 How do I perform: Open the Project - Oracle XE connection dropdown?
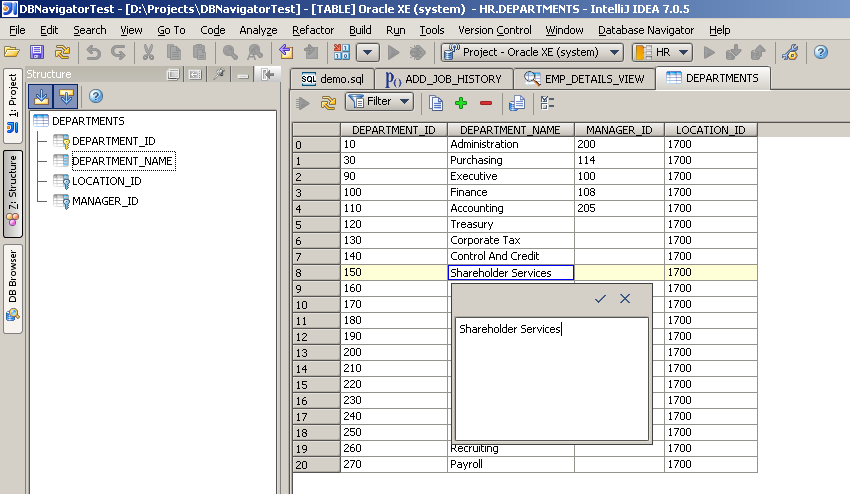531,53
